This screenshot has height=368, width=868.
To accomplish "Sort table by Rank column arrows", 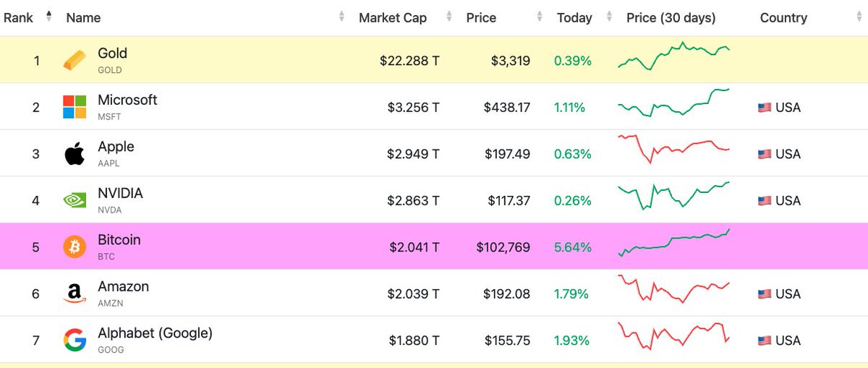I will click(48, 17).
